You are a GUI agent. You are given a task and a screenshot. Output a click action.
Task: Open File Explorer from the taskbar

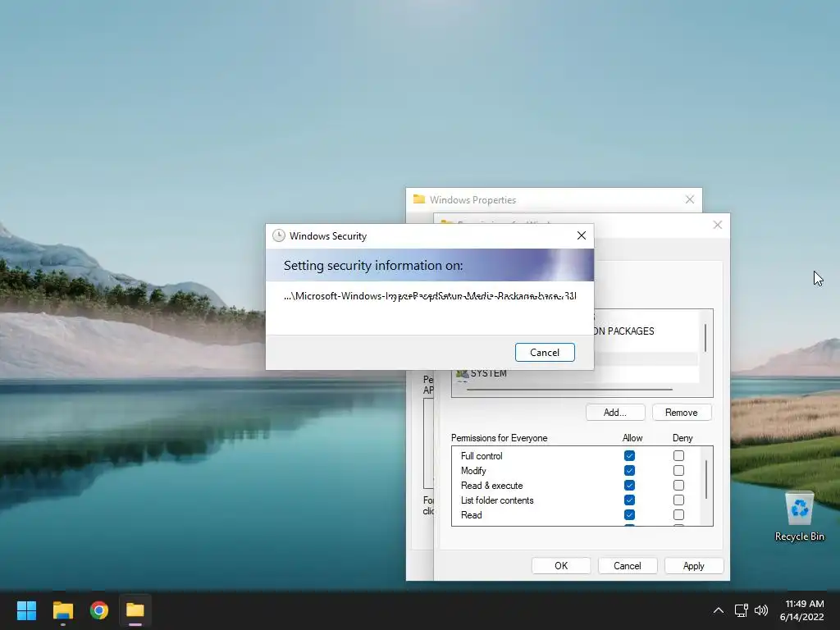pos(62,610)
